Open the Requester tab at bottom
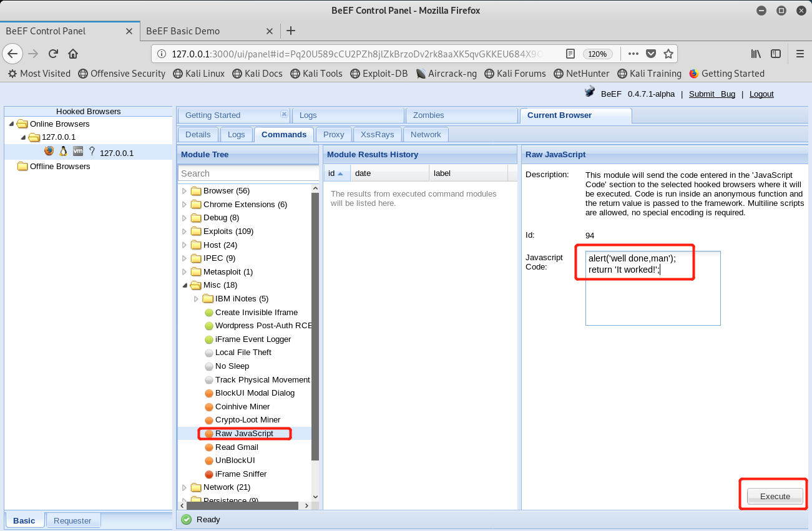The height and width of the screenshot is (531, 812). point(72,520)
